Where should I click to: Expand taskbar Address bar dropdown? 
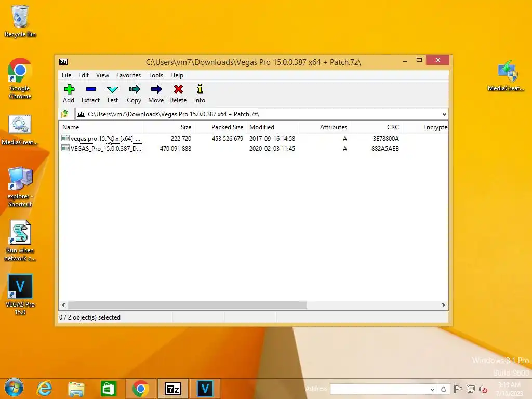(432, 390)
